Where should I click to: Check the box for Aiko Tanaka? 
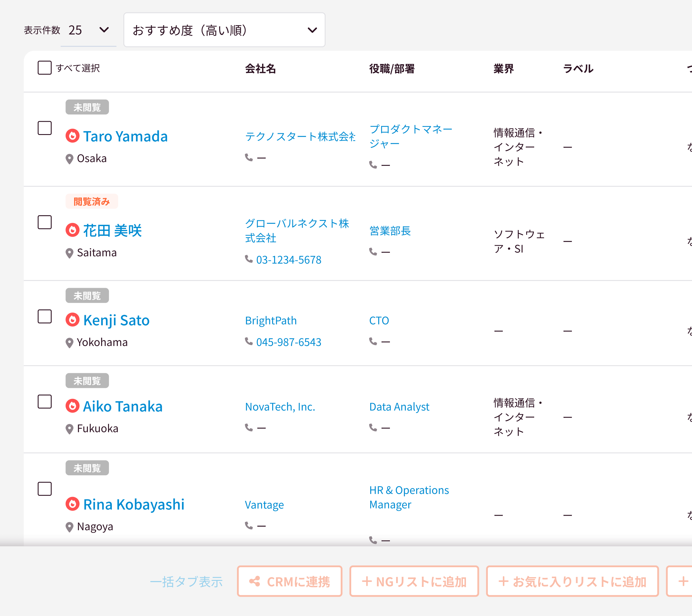click(45, 402)
